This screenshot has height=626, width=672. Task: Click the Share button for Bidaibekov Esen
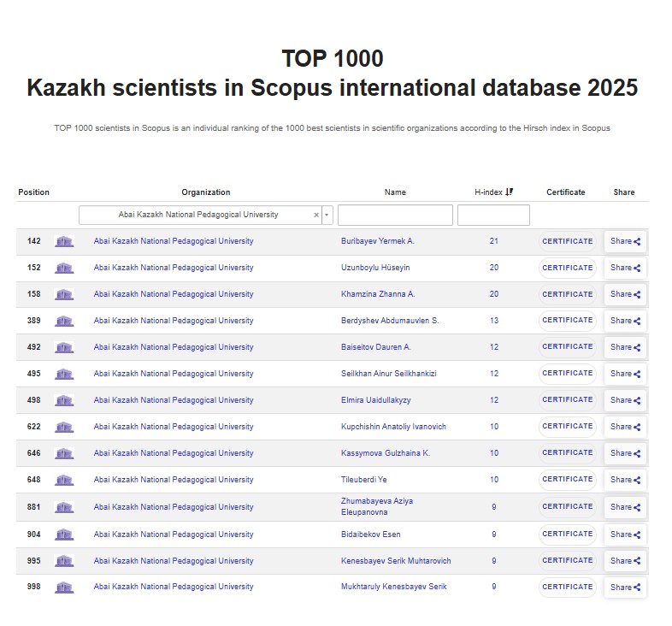[625, 534]
